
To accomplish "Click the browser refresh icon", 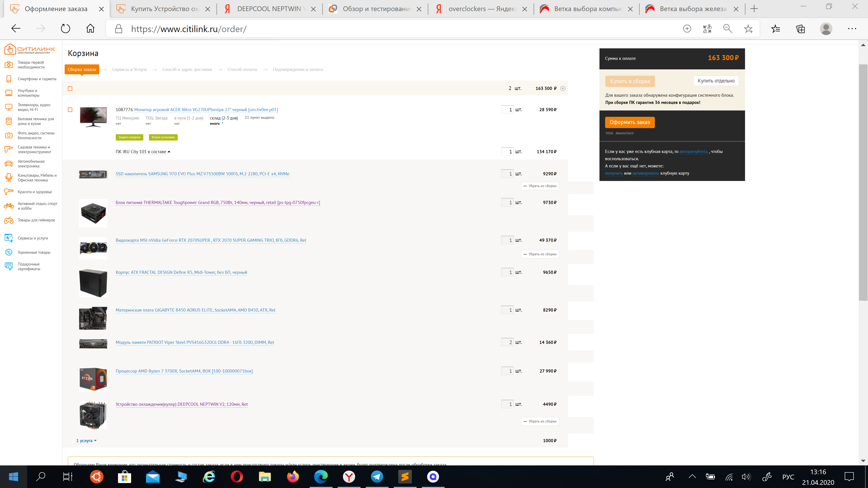I will click(65, 29).
